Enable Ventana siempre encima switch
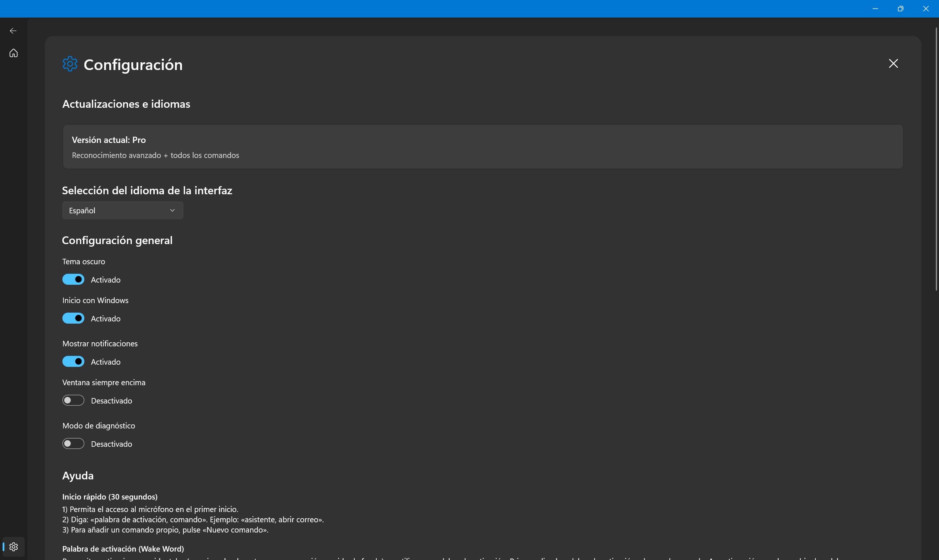Screen dimensions: 939x560 (x=73, y=400)
